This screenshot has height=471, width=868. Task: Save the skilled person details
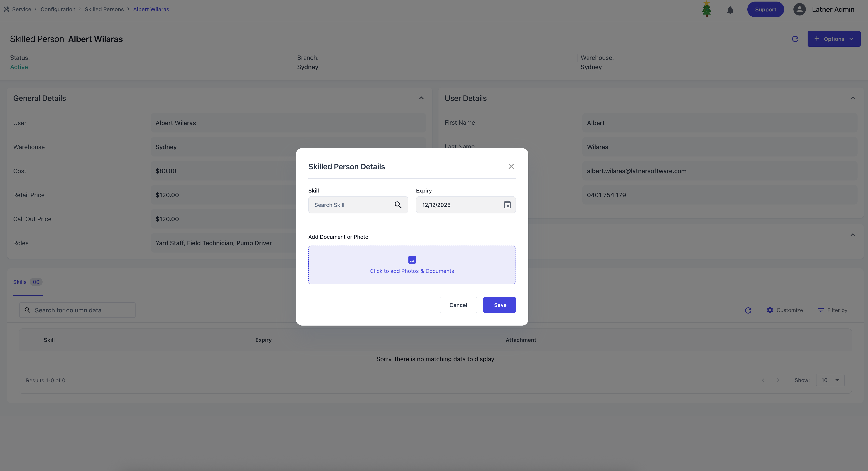499,305
